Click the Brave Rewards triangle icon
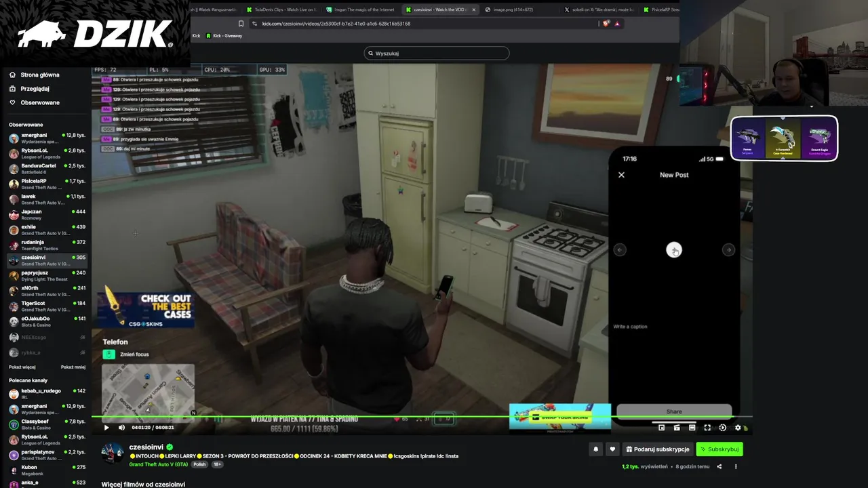The image size is (868, 488). tap(617, 24)
